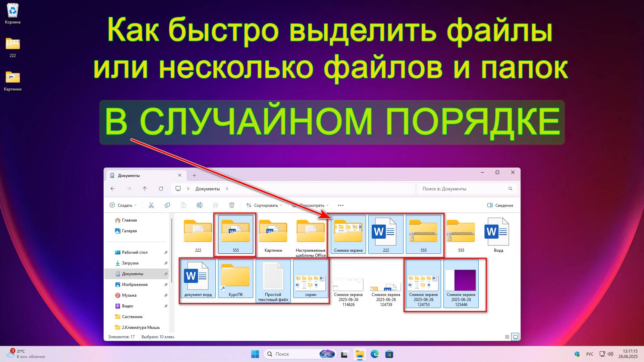Select the Ворд Word document file

click(498, 235)
